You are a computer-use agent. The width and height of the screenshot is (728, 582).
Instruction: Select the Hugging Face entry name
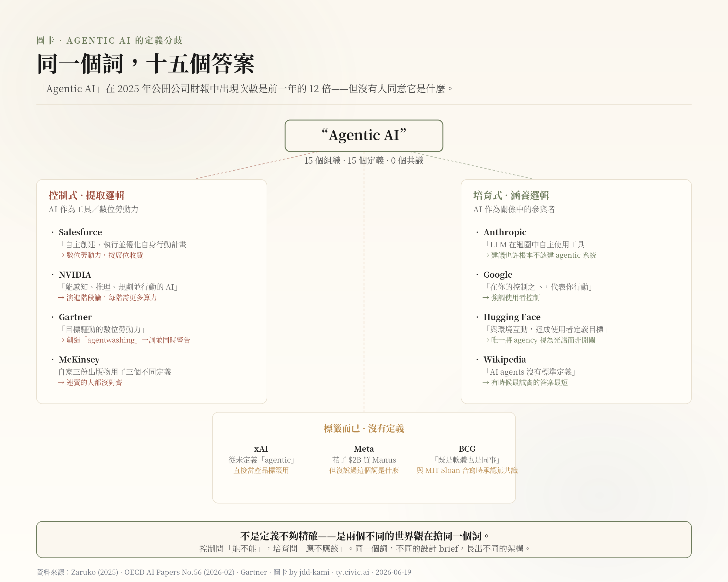point(512,317)
